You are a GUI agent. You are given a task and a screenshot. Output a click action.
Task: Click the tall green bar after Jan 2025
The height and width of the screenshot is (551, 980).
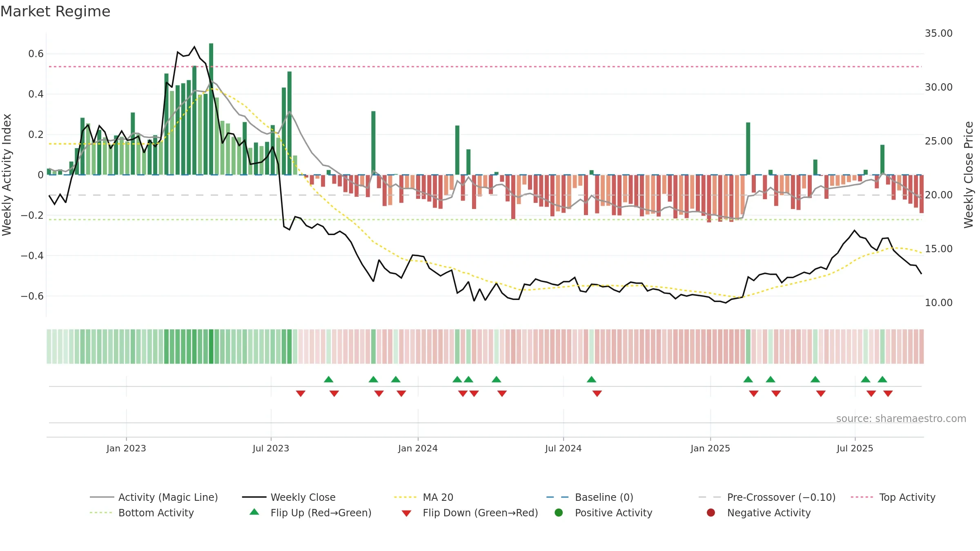point(748,149)
